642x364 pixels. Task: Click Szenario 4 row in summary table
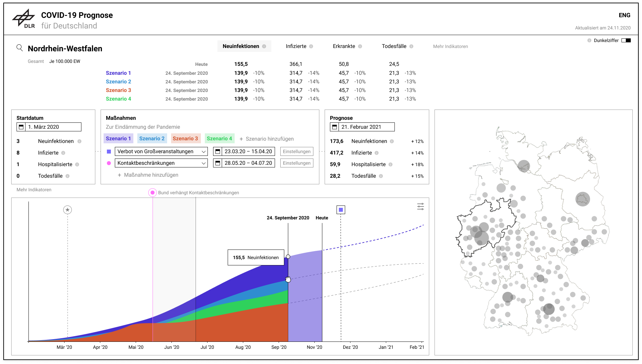[x=261, y=99]
